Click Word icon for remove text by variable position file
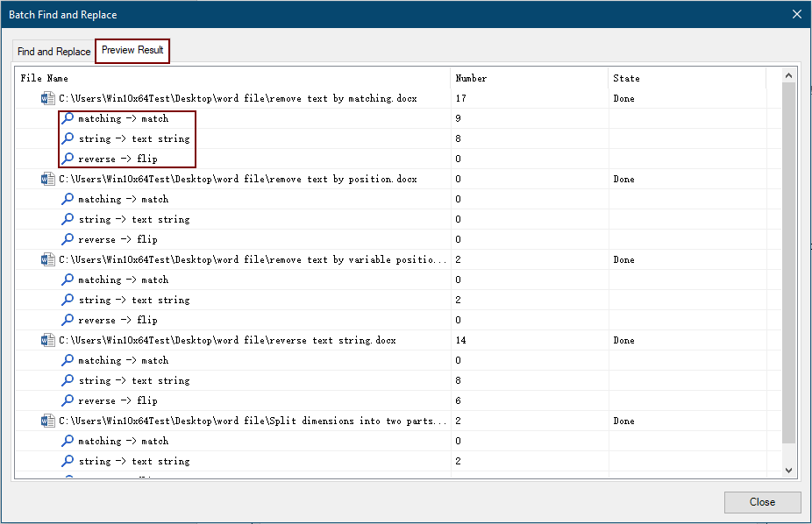812x524 pixels. click(48, 259)
